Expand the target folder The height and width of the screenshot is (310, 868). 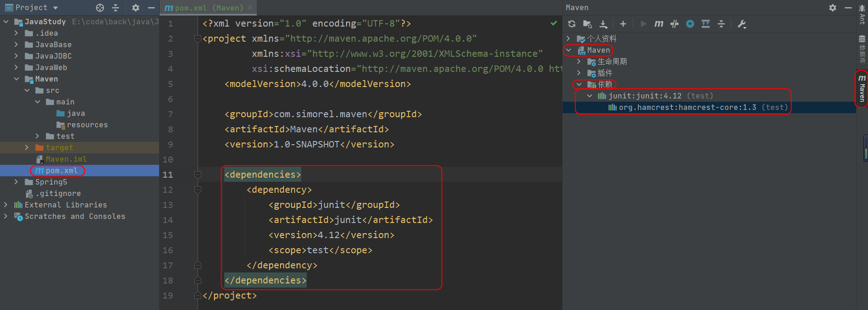[x=27, y=147]
